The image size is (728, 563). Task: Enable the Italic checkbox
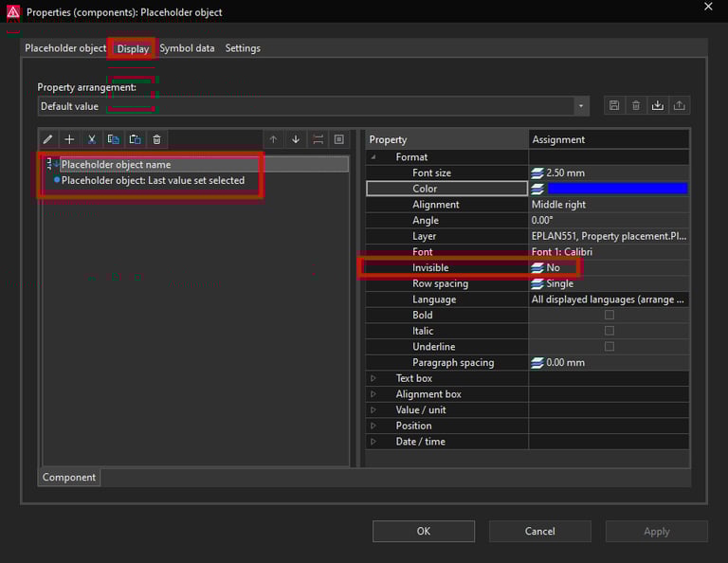point(610,331)
